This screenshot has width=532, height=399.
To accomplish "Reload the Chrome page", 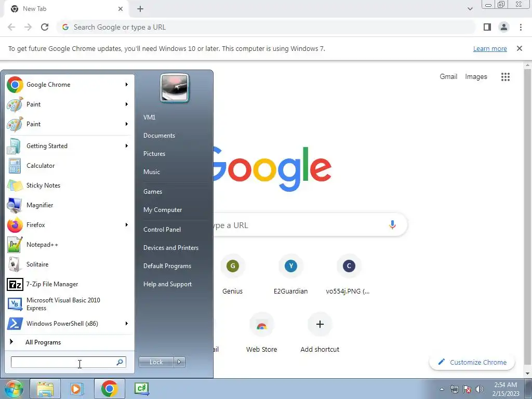I will click(x=45, y=27).
